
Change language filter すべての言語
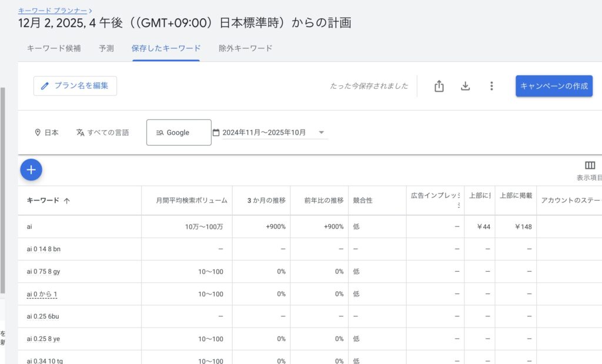click(102, 133)
